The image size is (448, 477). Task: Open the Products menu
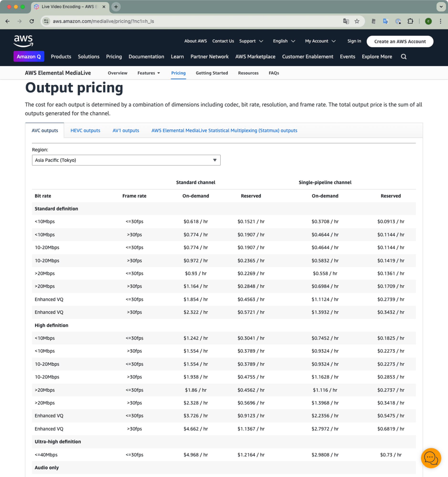coord(61,57)
